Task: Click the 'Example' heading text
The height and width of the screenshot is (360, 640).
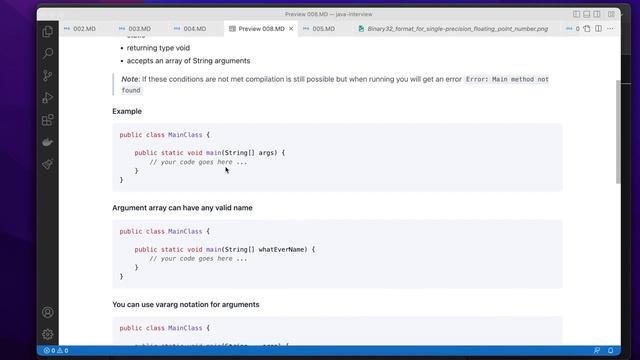Action: [x=127, y=111]
